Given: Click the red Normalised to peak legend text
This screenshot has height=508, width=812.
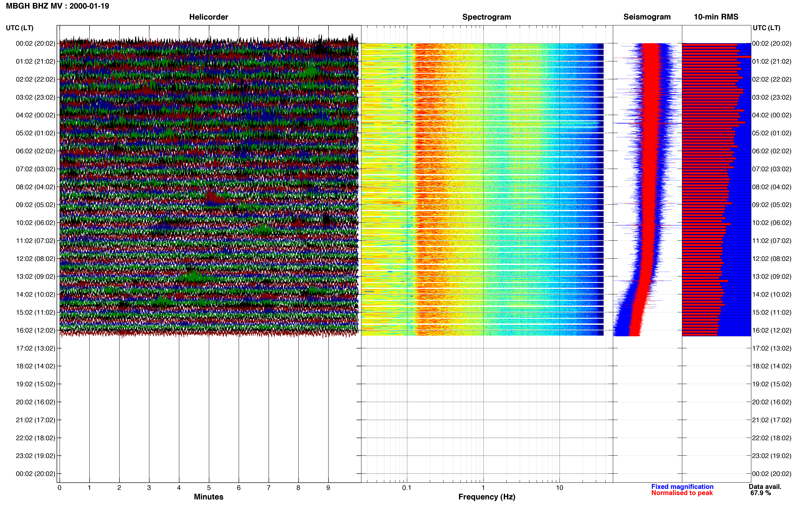Looking at the screenshot, I should [682, 493].
